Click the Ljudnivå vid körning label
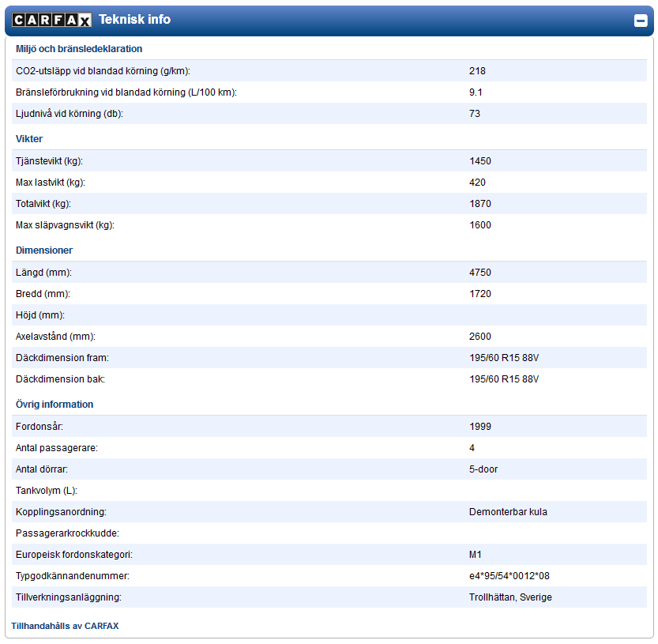The height and width of the screenshot is (644, 658). (x=70, y=114)
